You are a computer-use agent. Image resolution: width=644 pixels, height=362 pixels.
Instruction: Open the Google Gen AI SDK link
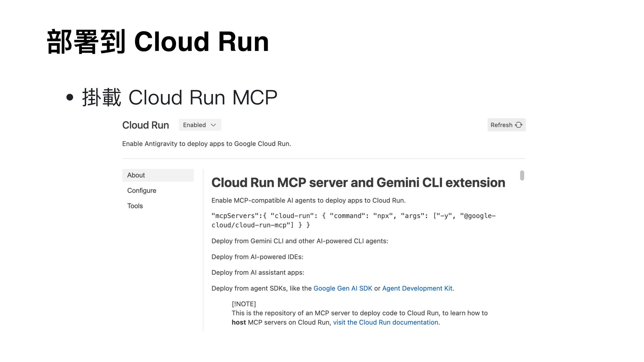tap(342, 289)
